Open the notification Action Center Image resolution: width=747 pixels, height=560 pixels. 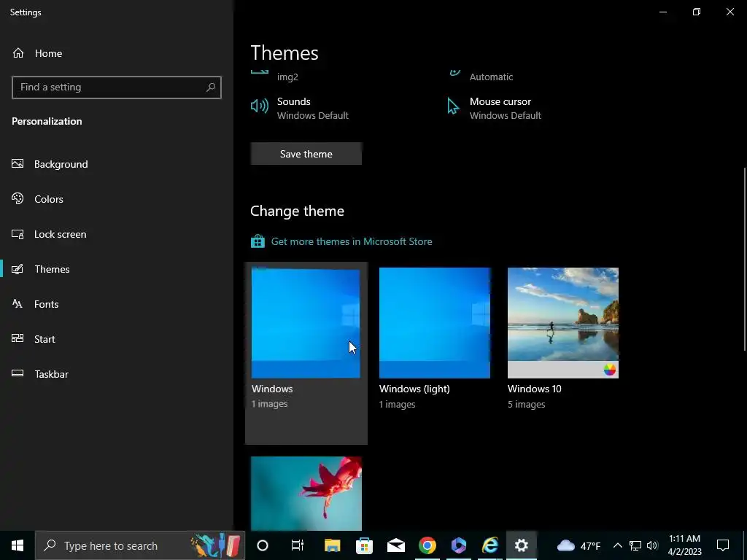tap(723, 545)
